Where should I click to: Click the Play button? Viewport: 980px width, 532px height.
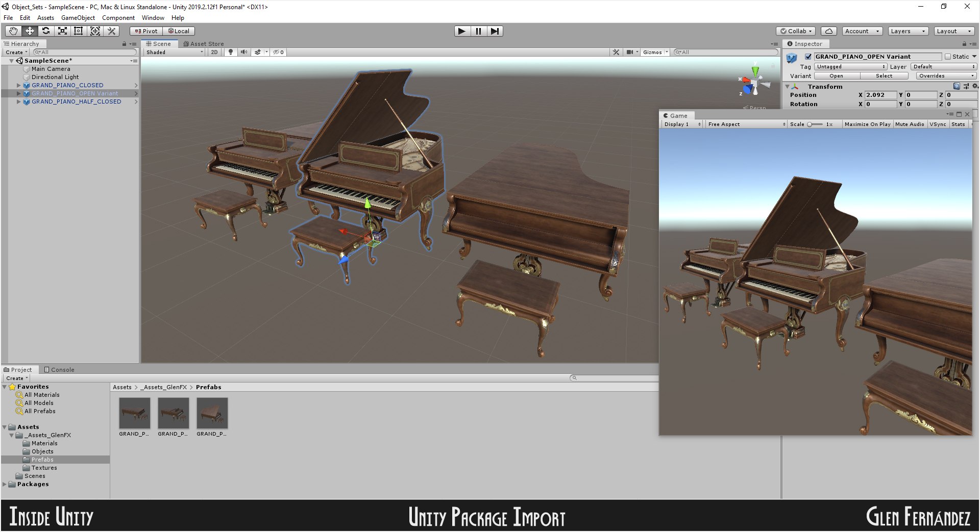pyautogui.click(x=462, y=31)
